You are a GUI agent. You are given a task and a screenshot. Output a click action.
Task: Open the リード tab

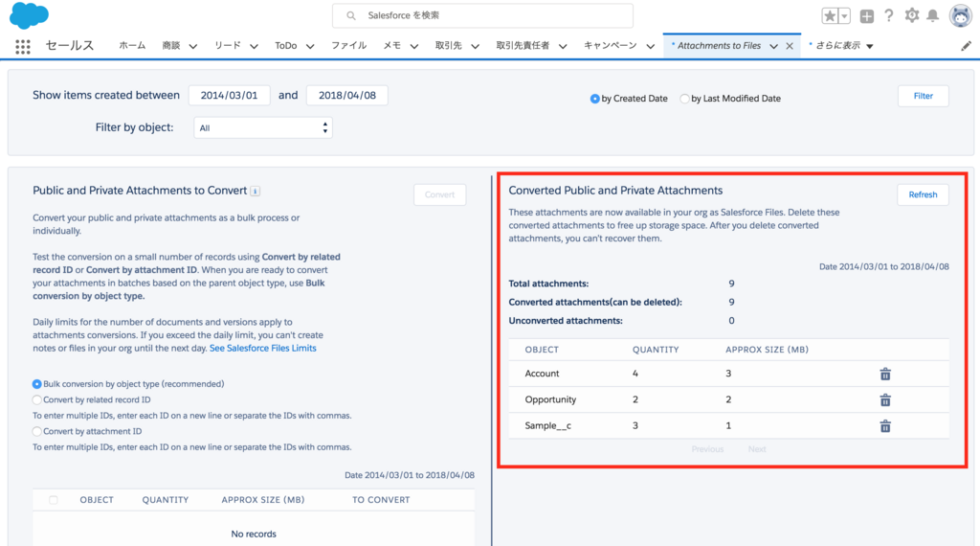(228, 46)
